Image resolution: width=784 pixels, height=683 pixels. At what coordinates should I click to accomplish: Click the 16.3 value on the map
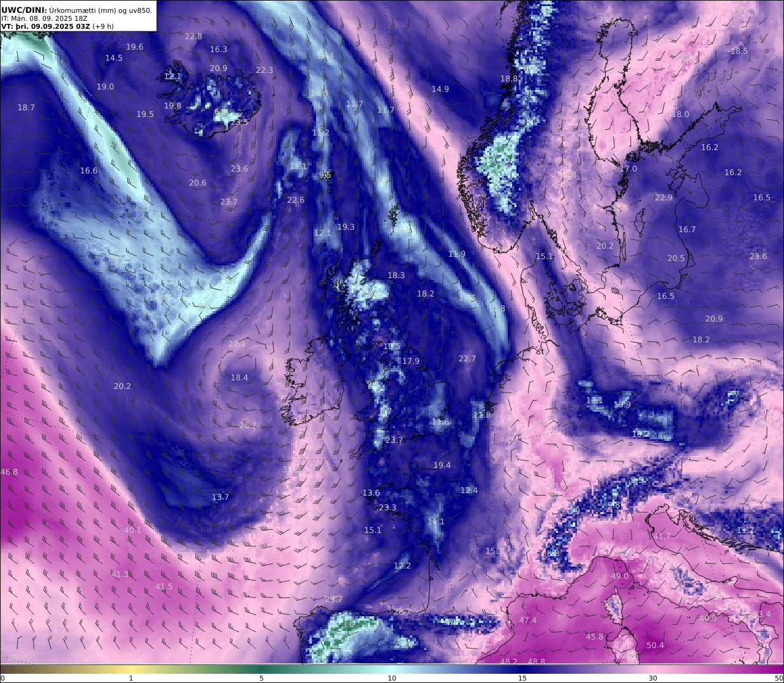pos(219,49)
